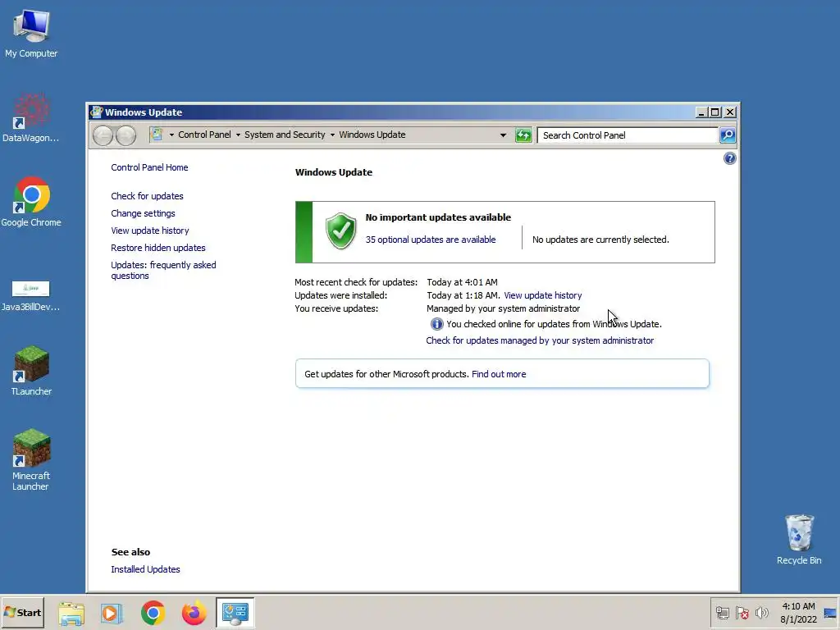Open the help question mark icon
The width and height of the screenshot is (840, 630).
[729, 158]
